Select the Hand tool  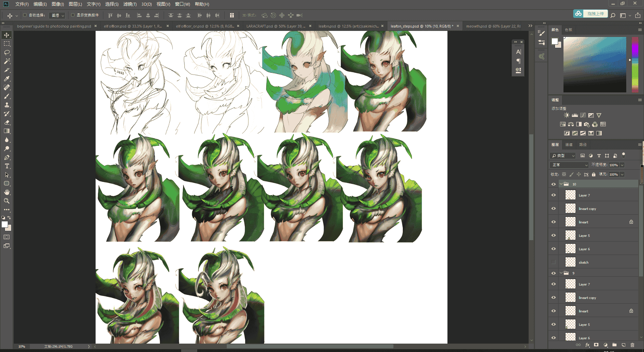click(x=7, y=192)
